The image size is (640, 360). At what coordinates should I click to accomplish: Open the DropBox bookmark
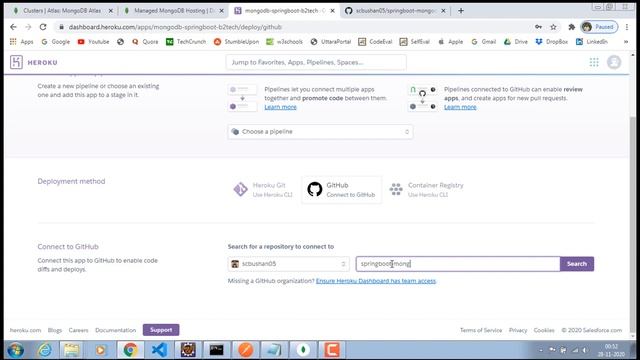pos(552,42)
